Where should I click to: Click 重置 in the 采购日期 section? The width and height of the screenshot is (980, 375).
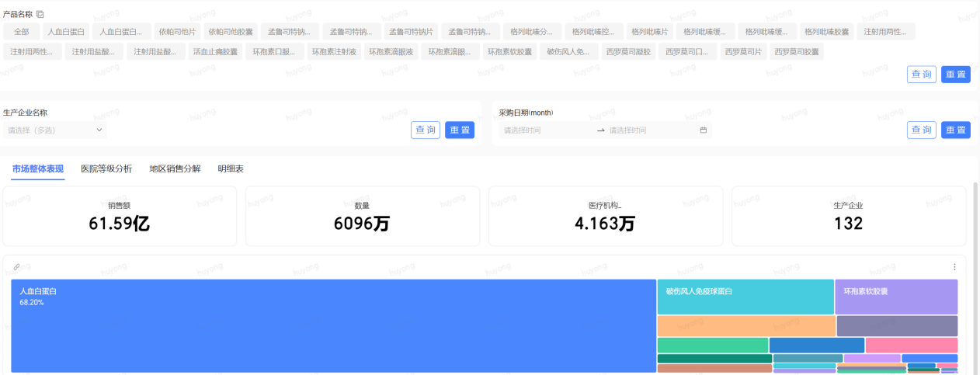pyautogui.click(x=955, y=130)
